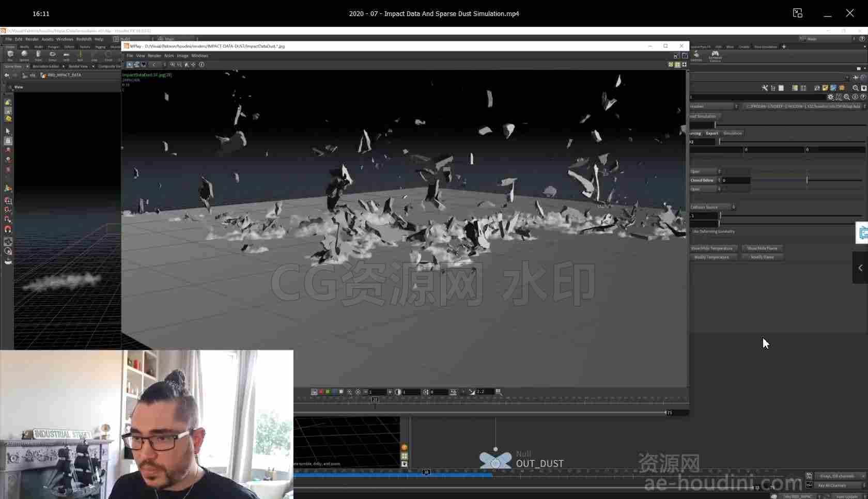Open the Key All Channels dropdown
This screenshot has width=868, height=499.
(840, 486)
